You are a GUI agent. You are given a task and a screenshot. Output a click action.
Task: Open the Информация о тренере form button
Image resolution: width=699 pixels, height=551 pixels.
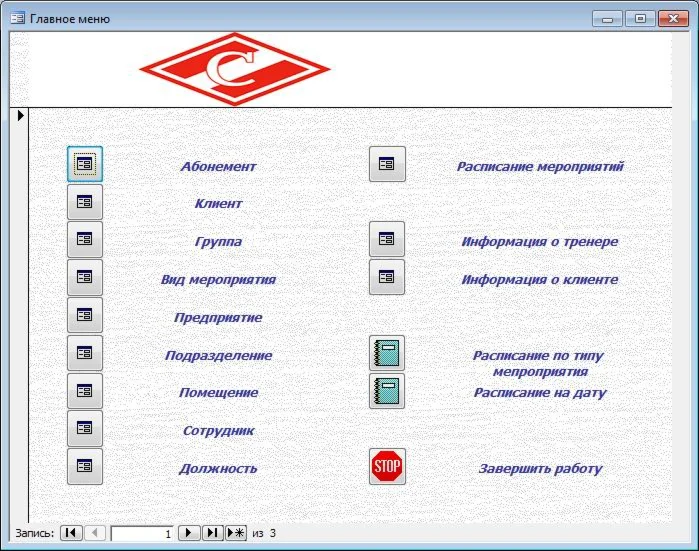coord(387,239)
